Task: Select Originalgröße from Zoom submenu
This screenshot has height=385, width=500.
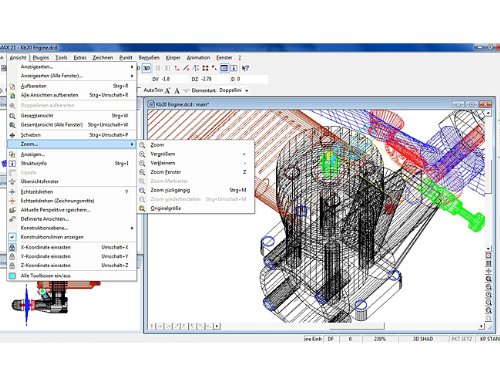Action: [196, 208]
